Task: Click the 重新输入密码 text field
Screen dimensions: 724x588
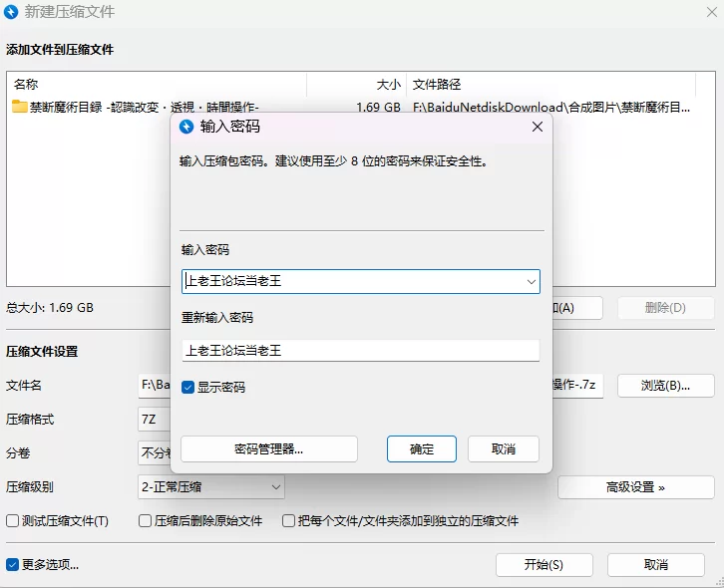Action: [x=361, y=351]
